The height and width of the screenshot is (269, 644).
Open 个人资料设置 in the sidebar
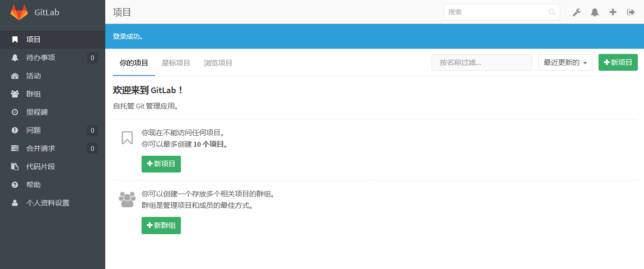[53, 203]
